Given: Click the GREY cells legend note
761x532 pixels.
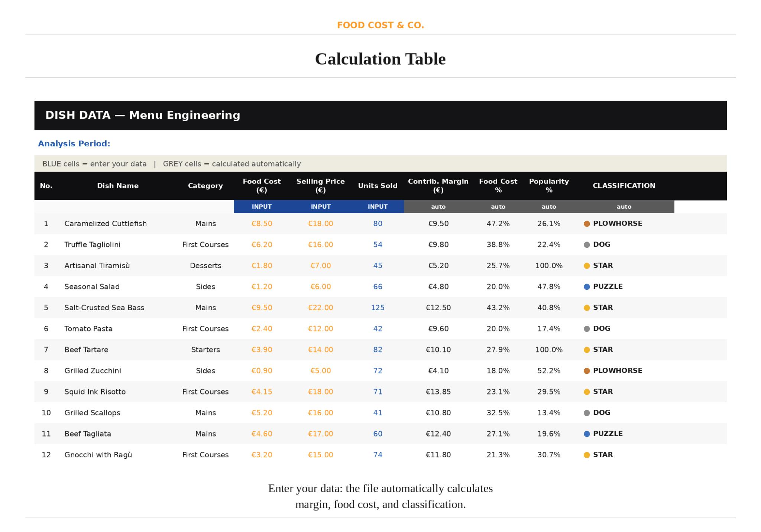Looking at the screenshot, I should click(232, 164).
